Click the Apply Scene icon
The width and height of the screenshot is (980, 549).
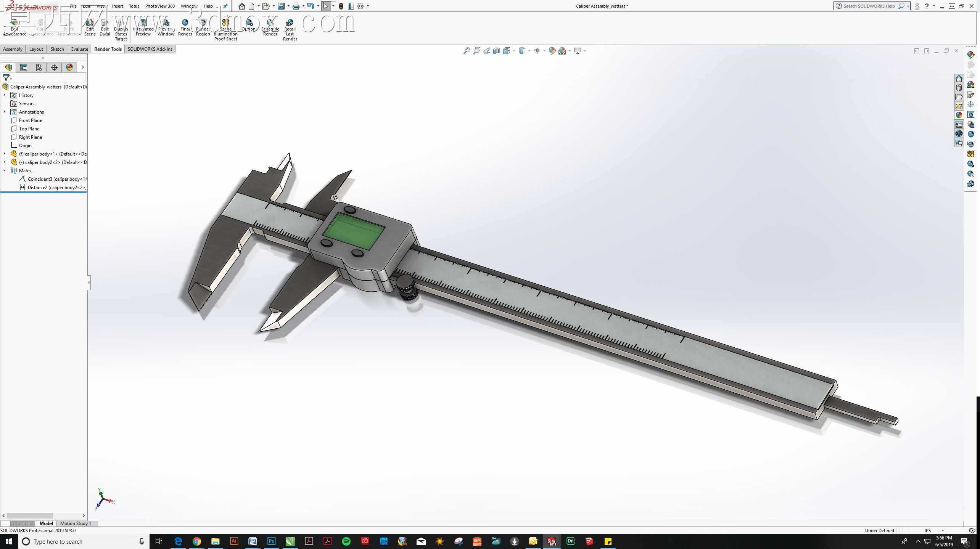click(562, 51)
